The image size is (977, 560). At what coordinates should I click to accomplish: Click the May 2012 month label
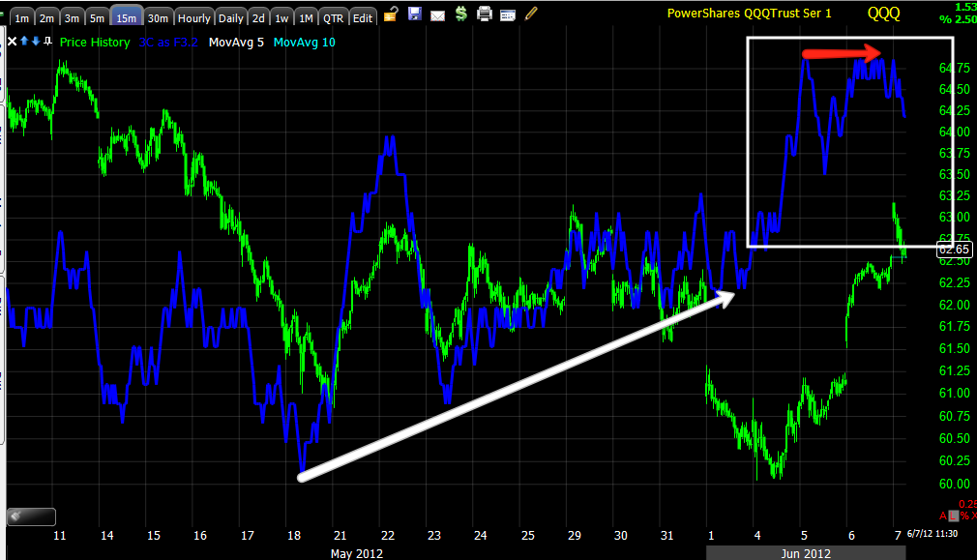click(x=356, y=553)
